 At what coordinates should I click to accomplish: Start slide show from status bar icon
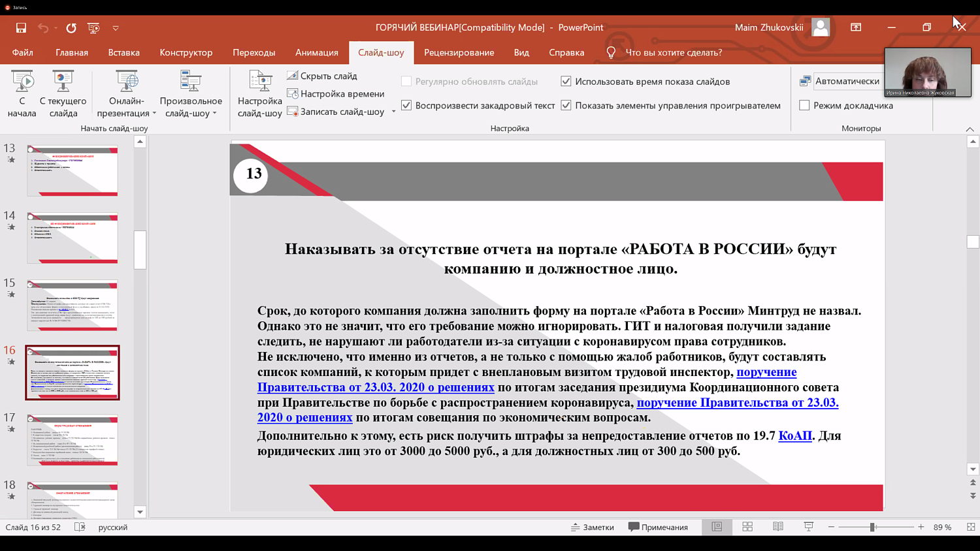point(808,527)
